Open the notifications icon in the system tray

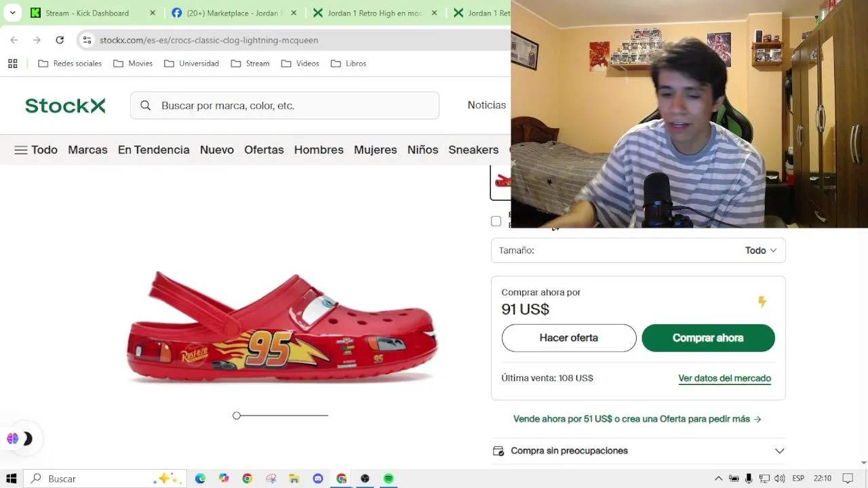pos(848,479)
